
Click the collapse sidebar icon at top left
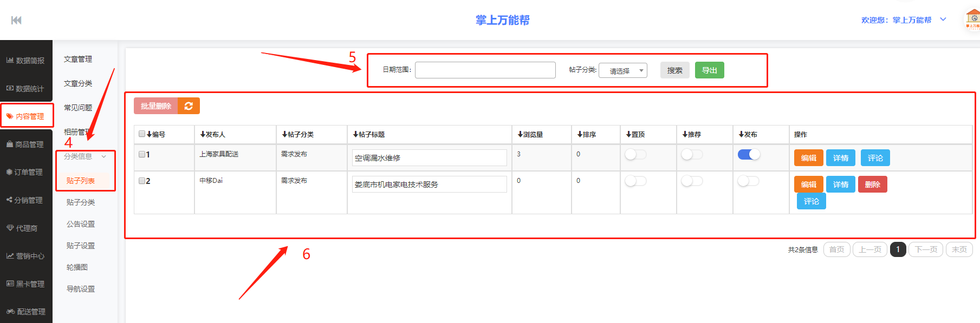[x=16, y=21]
